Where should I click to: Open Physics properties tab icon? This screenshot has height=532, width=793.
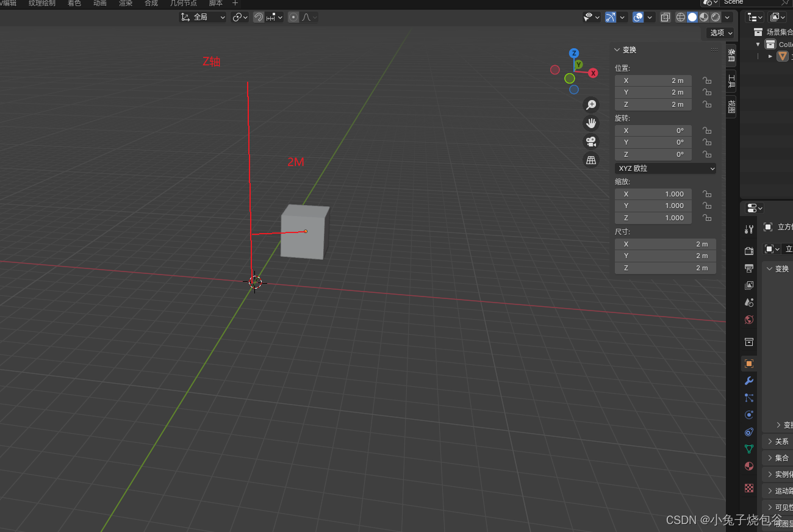click(x=749, y=414)
